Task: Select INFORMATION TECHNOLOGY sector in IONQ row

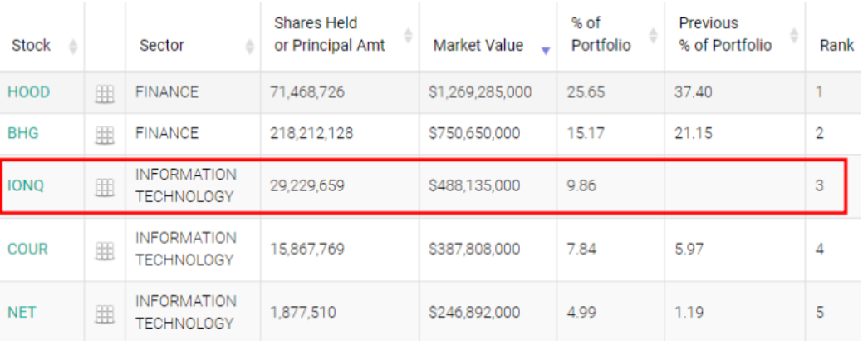Action: point(186,185)
